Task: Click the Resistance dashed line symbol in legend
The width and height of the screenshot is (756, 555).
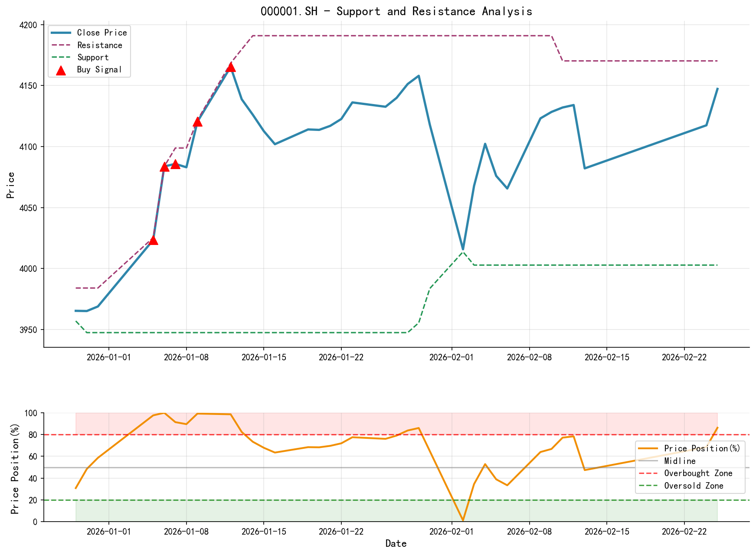Action: [61, 45]
